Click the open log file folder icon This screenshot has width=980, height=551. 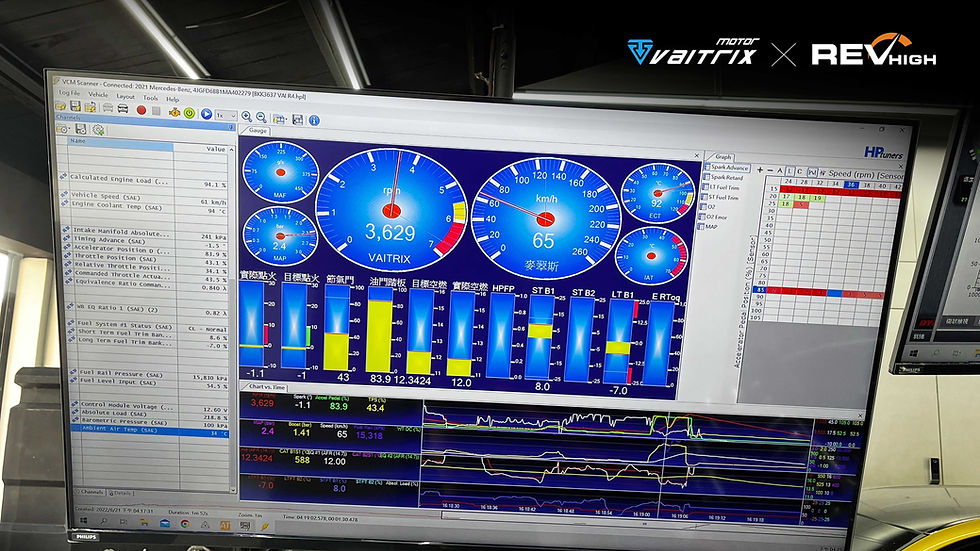point(61,106)
